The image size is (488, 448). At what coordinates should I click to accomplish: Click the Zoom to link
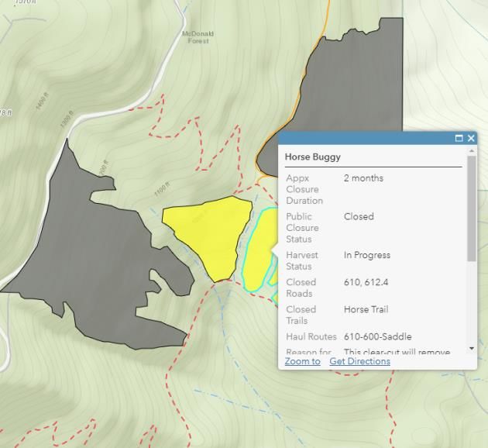303,361
